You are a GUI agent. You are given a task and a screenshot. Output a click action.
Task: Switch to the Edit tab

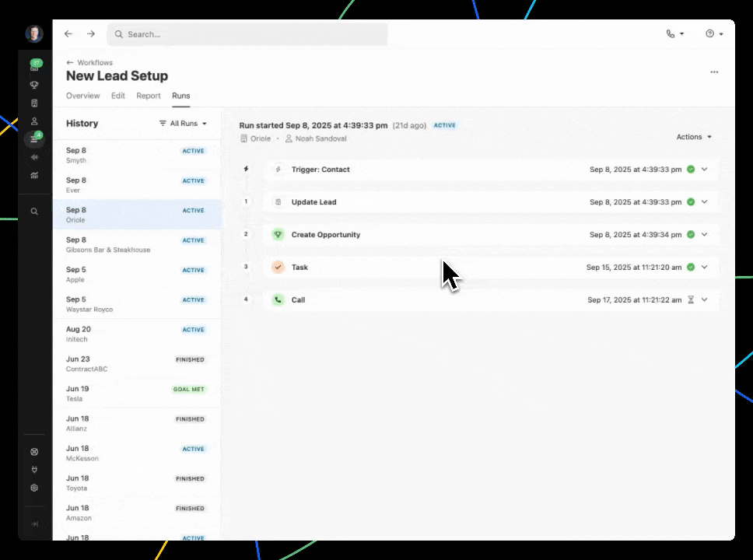tap(118, 96)
